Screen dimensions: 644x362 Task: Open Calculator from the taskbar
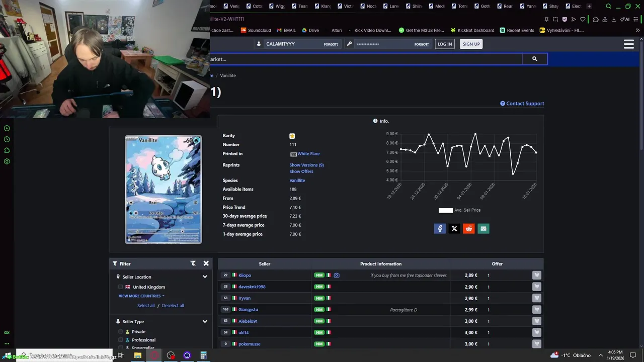203,355
